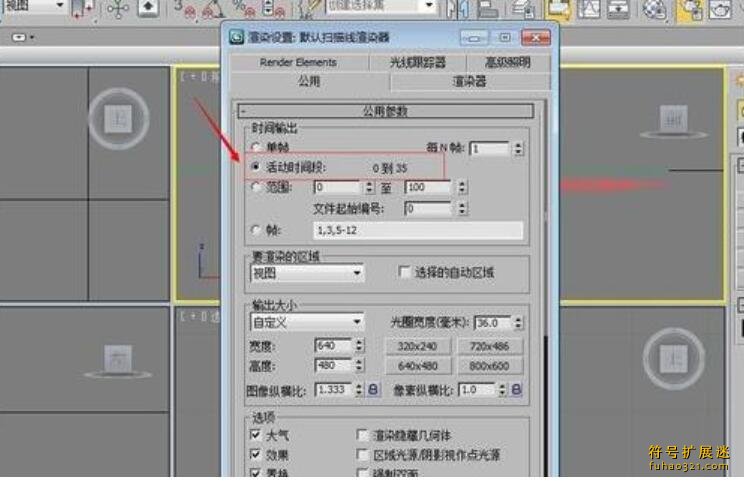Click the 光圈宽度 spinner arrows
The width and height of the screenshot is (744, 481).
(518, 323)
